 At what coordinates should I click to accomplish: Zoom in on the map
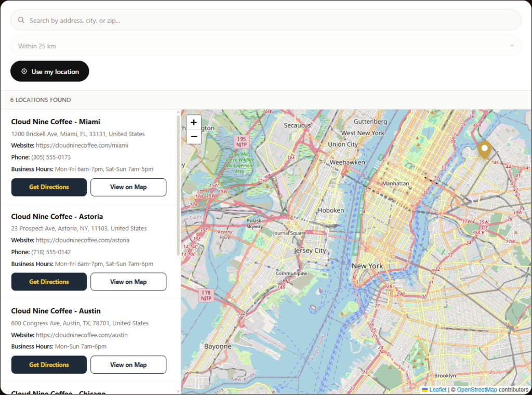pos(194,122)
